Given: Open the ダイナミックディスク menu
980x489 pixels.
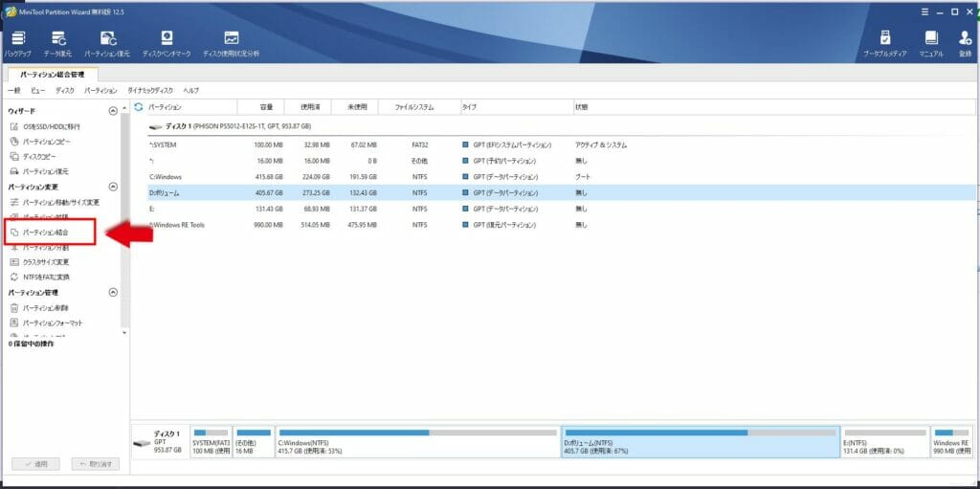Looking at the screenshot, I should click(150, 91).
